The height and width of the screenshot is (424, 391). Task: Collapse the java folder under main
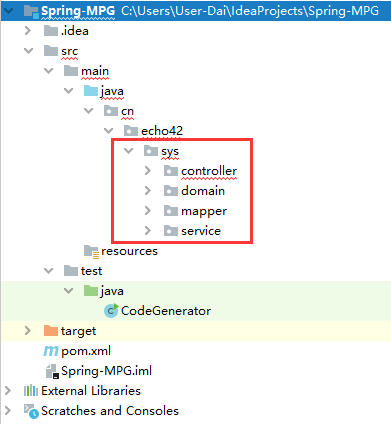69,91
